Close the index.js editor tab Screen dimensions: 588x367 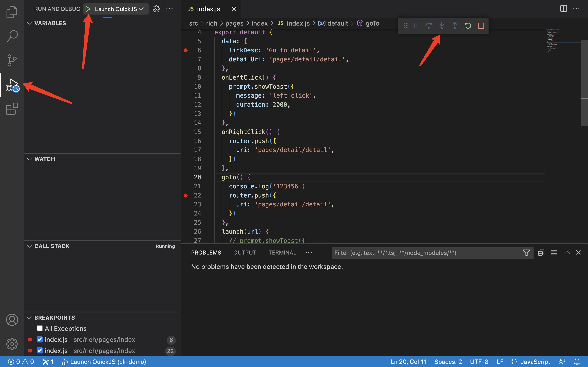coord(234,9)
